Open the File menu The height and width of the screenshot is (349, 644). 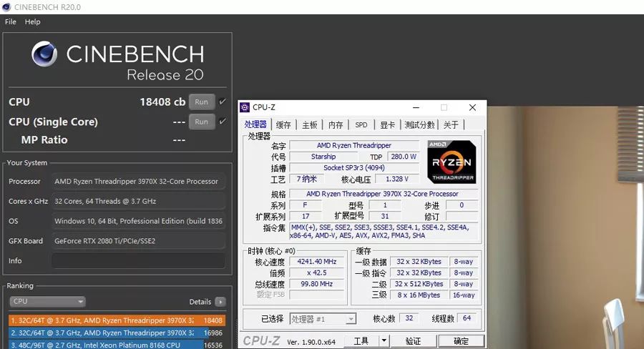tap(11, 22)
